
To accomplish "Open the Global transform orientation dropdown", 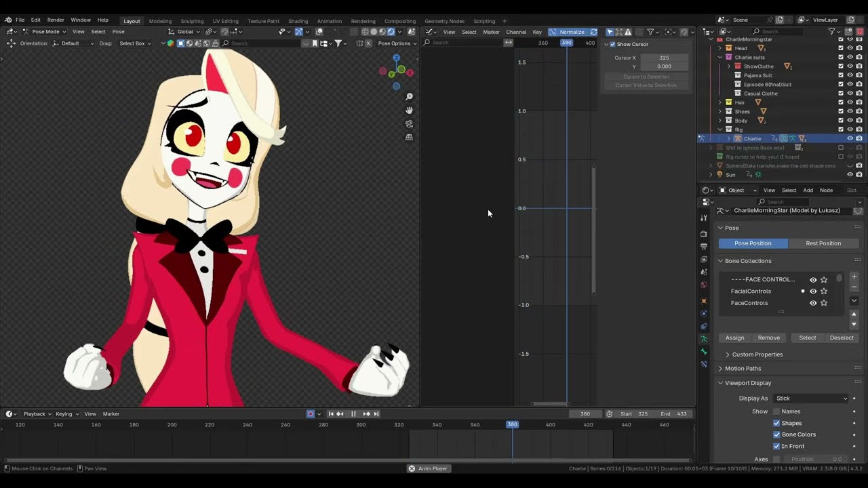I will [x=184, y=32].
